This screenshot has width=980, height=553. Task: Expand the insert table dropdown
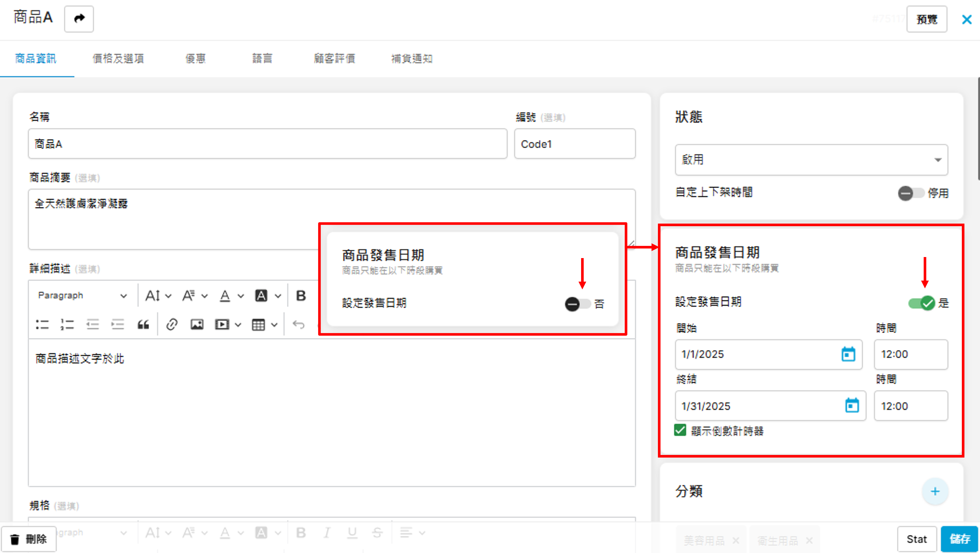pos(274,325)
